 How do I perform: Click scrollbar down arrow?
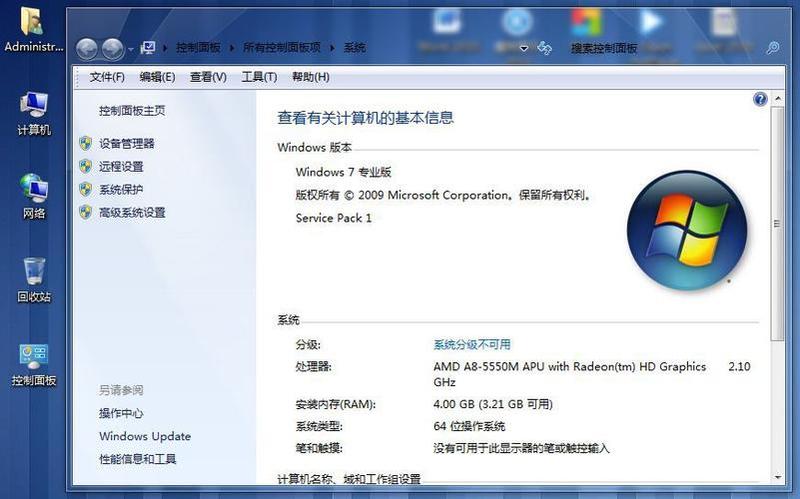click(778, 478)
